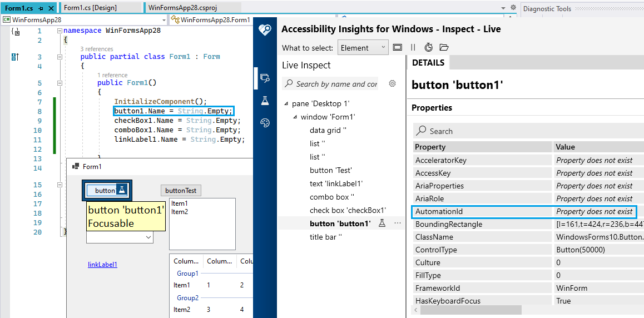Click the Form1 window title bar icon
This screenshot has width=644, height=318.
tap(75, 166)
